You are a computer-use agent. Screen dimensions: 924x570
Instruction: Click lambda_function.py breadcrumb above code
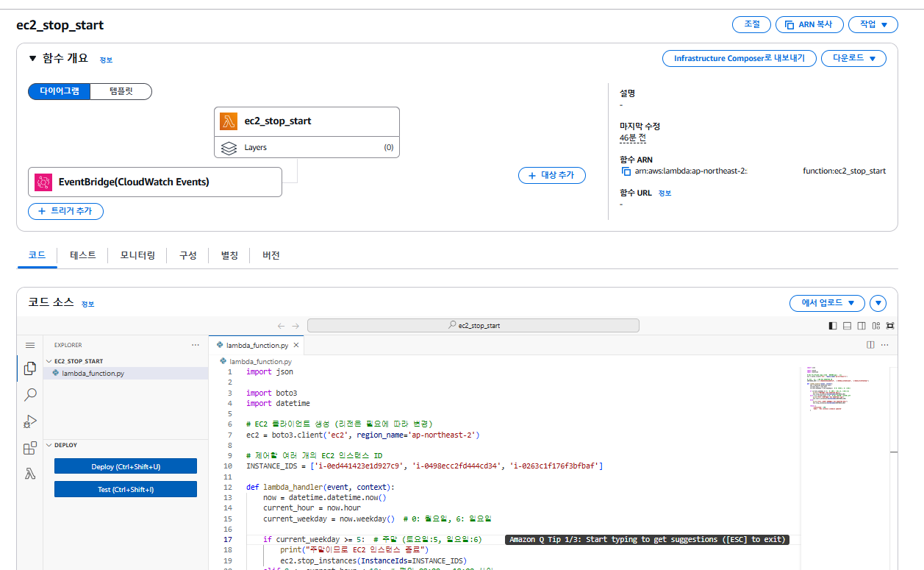click(260, 361)
